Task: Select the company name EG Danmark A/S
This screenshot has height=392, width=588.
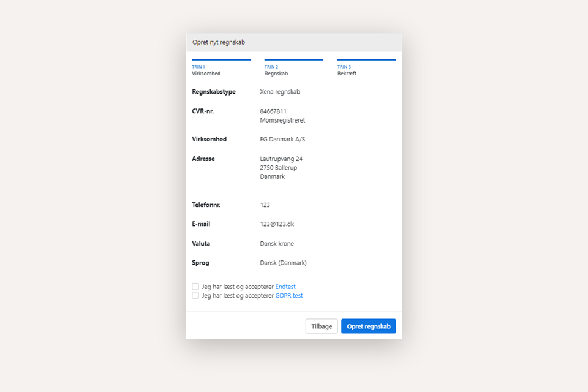Action: 282,140
